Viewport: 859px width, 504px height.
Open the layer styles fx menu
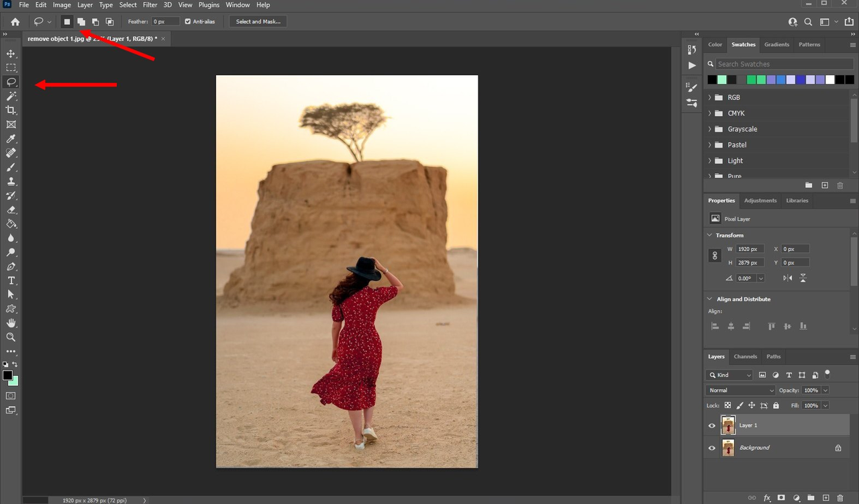[x=766, y=498]
